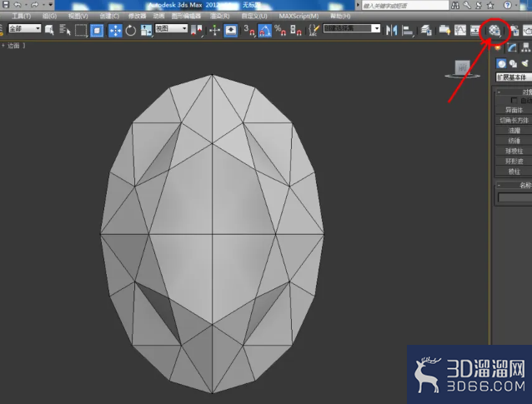Open the MAXScript(M) menu
Viewport: 532px width, 404px height.
click(x=299, y=16)
